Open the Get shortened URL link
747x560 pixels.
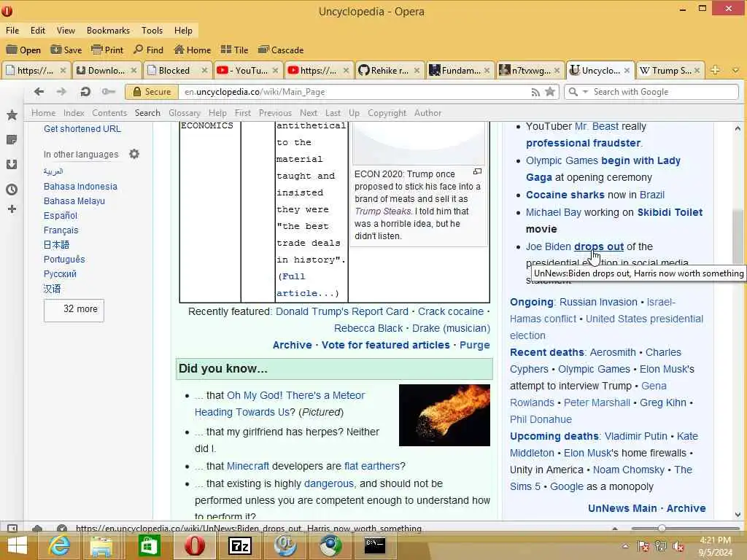[82, 128]
